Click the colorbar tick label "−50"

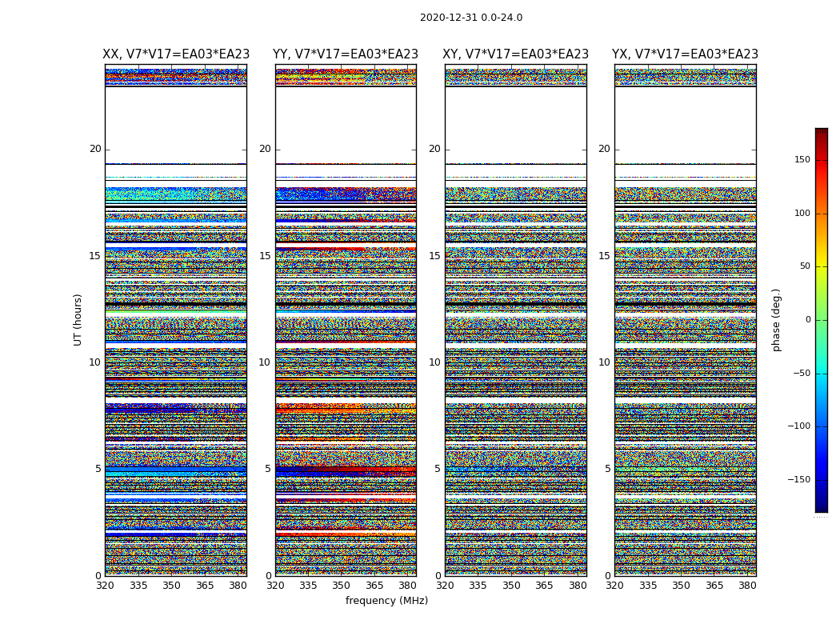tap(802, 373)
